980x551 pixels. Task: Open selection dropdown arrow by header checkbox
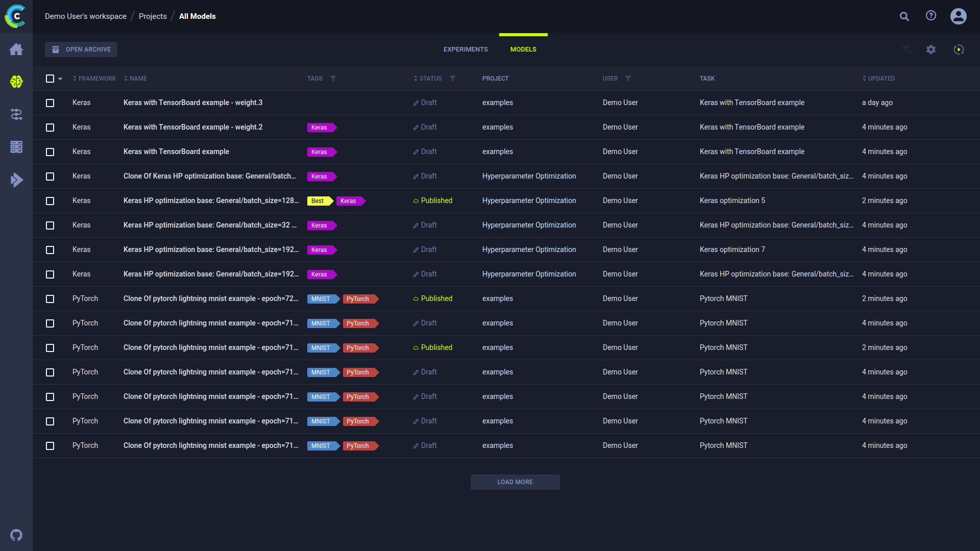[x=60, y=79]
